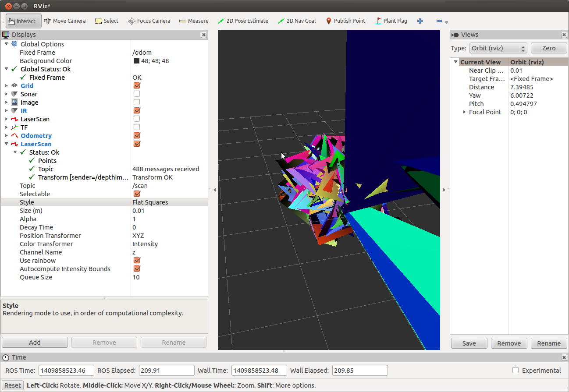Disable the IR display checkbox

click(x=137, y=110)
